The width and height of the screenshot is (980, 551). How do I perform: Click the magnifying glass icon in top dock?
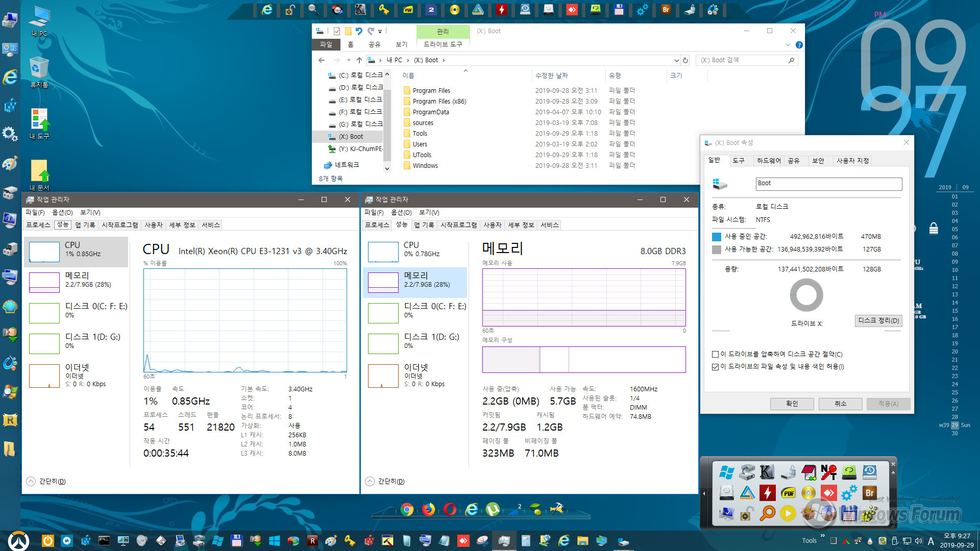point(313,10)
